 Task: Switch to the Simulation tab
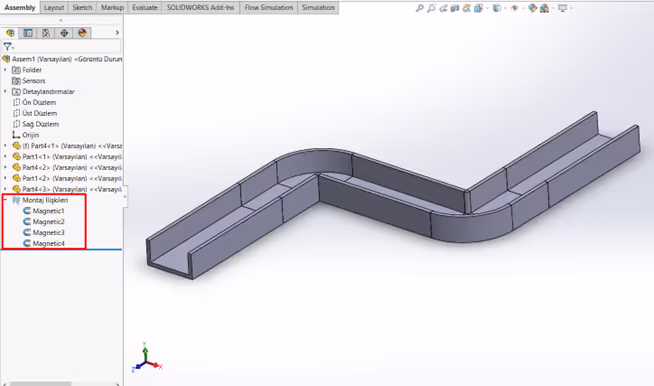[318, 8]
